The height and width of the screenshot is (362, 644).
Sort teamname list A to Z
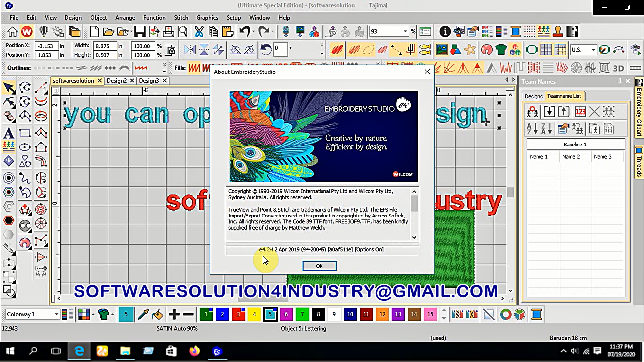tap(531, 128)
